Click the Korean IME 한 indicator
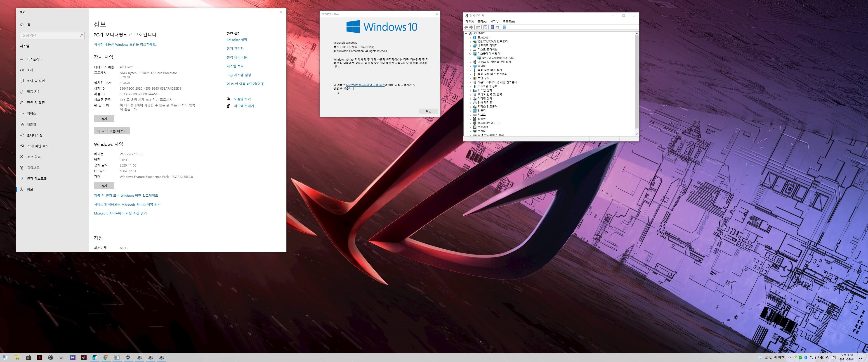 pyautogui.click(x=834, y=358)
